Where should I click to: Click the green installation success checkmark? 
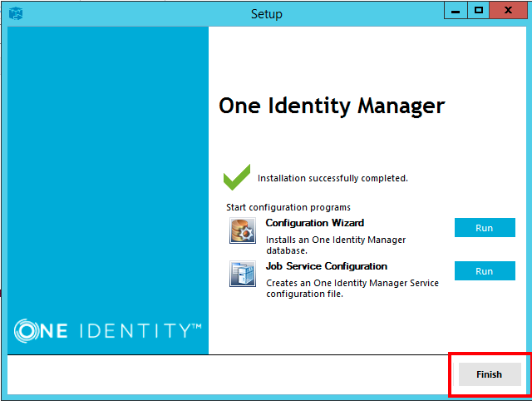coord(237,177)
